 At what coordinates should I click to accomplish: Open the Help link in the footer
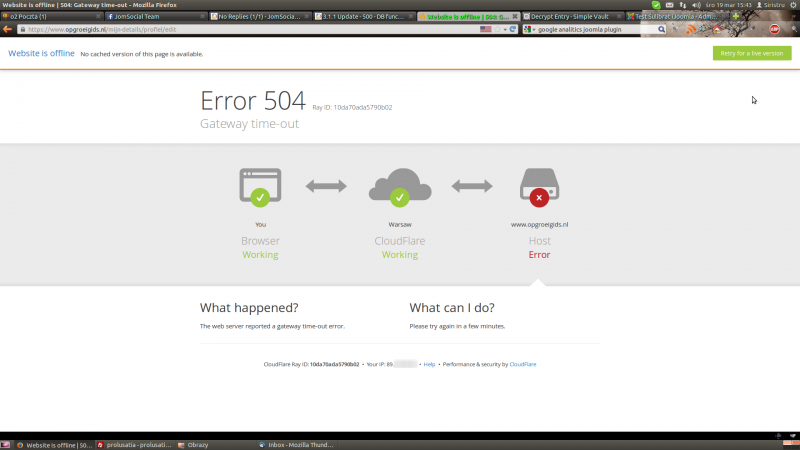tap(429, 364)
